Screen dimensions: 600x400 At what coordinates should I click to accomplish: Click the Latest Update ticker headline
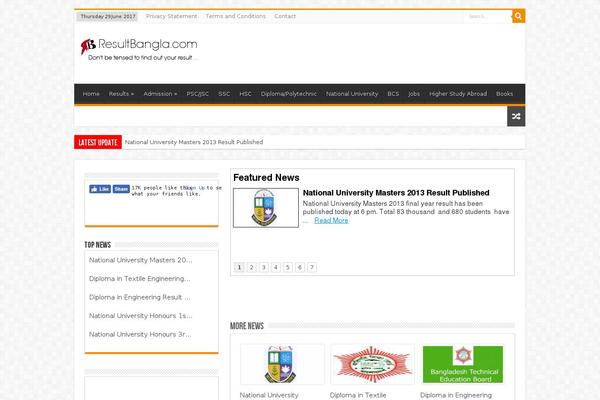(x=194, y=142)
